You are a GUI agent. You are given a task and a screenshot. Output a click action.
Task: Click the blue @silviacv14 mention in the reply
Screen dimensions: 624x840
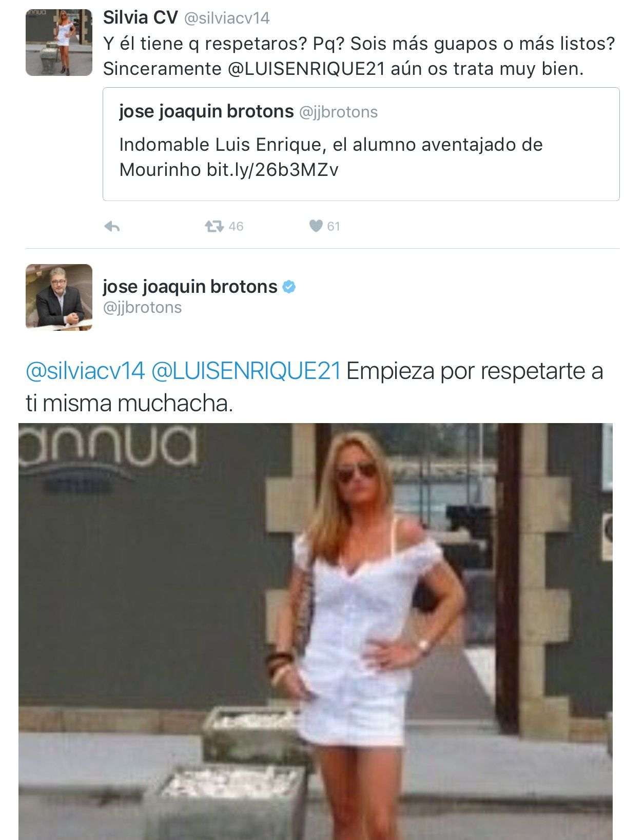click(86, 371)
